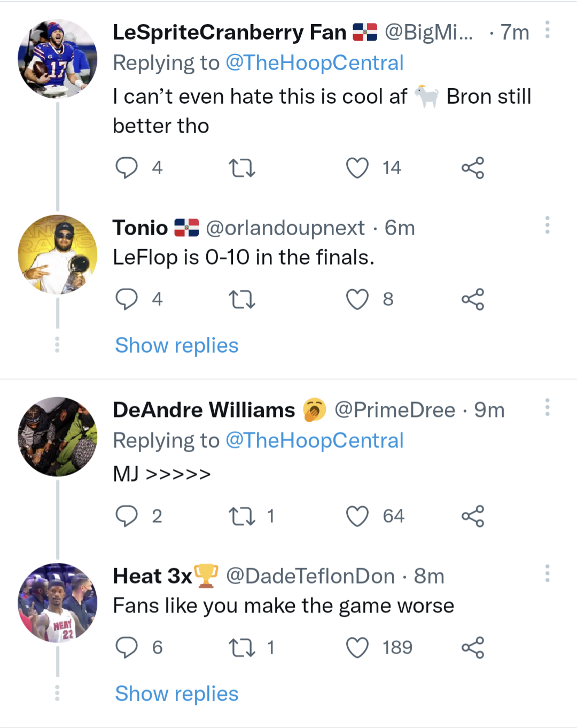
Task: Reply to Heat 3x's tweet
Action: [x=127, y=648]
